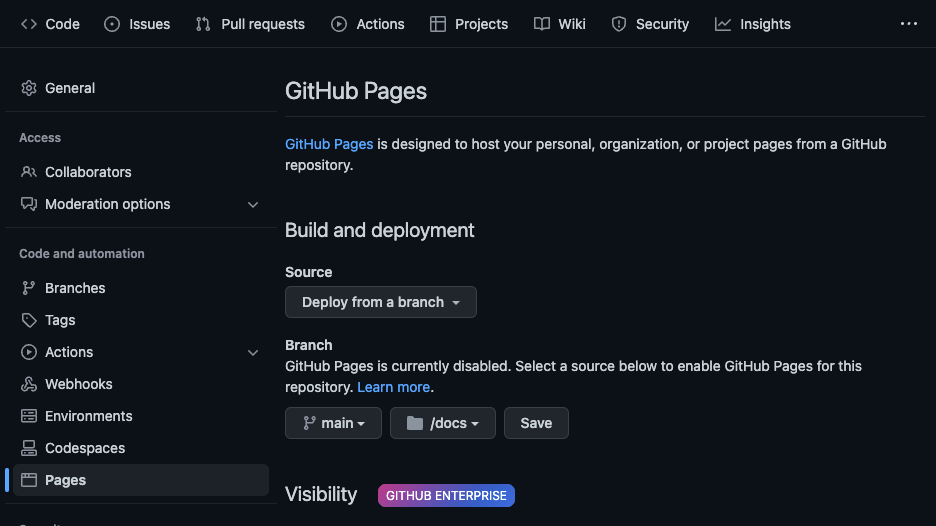The width and height of the screenshot is (936, 526).
Task: Select Moderation options in sidebar
Action: 141,204
